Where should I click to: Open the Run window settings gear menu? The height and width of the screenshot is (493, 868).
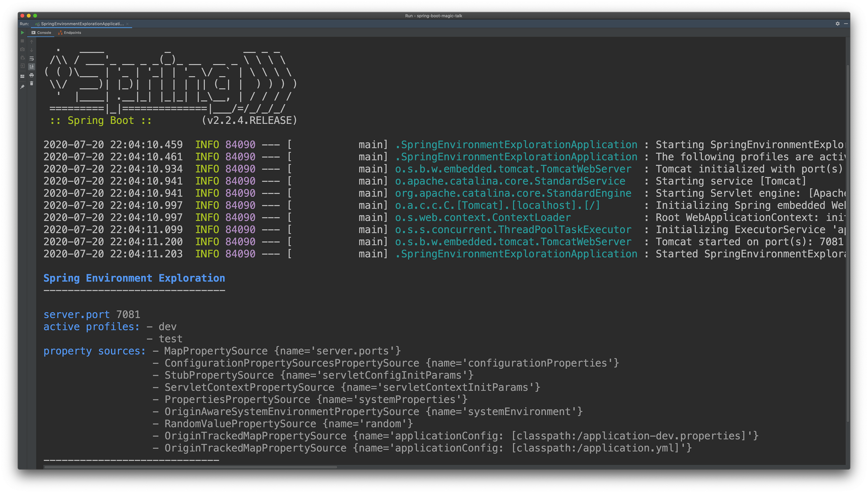click(838, 24)
